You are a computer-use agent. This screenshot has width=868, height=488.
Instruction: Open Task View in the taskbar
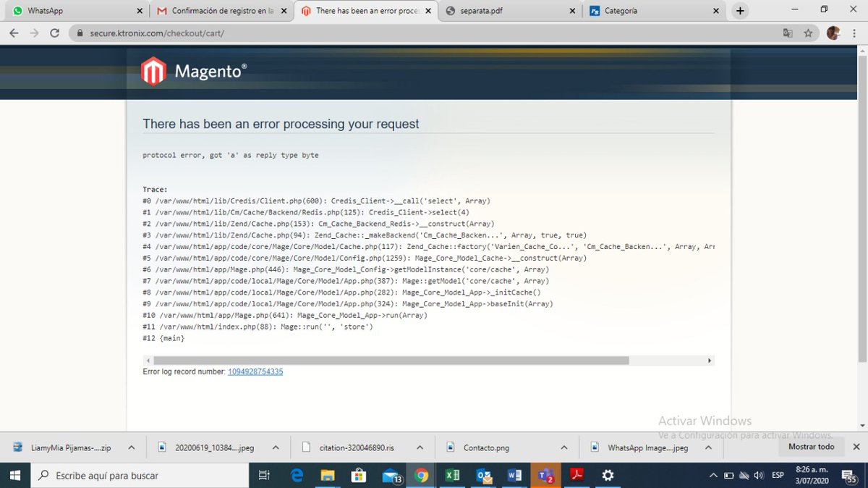pos(264,475)
